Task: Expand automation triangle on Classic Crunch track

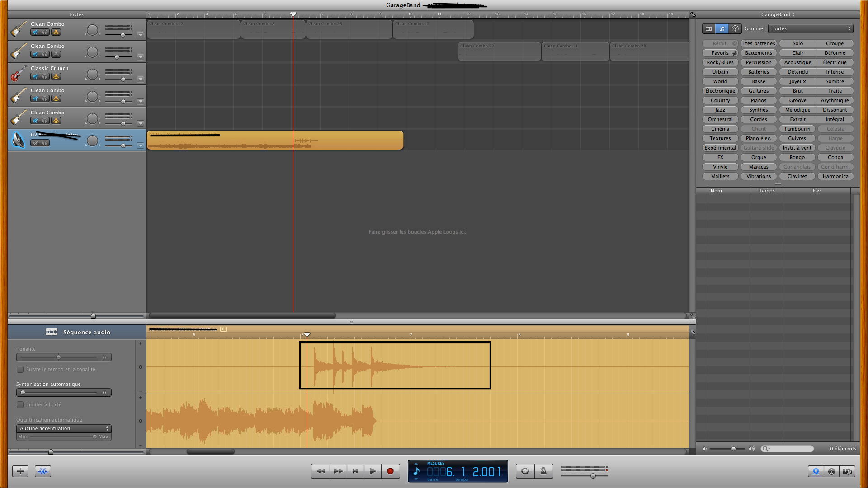Action: (141, 79)
